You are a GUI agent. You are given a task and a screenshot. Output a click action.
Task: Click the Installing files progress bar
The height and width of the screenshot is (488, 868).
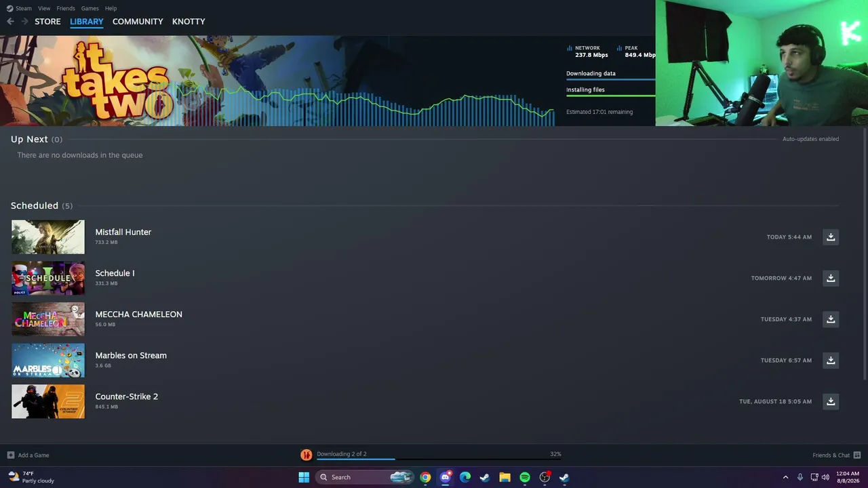click(x=611, y=96)
